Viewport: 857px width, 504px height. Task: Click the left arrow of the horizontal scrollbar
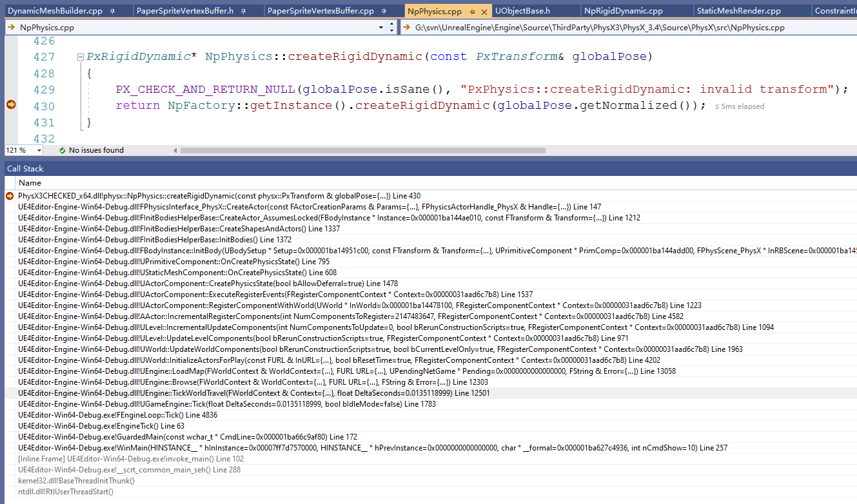tap(176, 150)
